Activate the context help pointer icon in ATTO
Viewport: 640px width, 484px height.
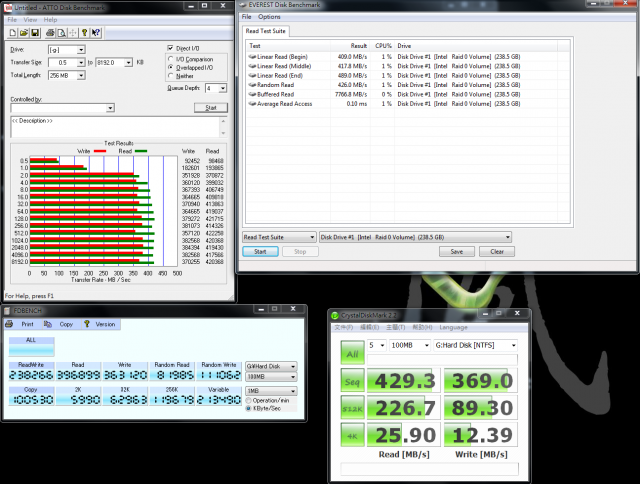[x=96, y=33]
